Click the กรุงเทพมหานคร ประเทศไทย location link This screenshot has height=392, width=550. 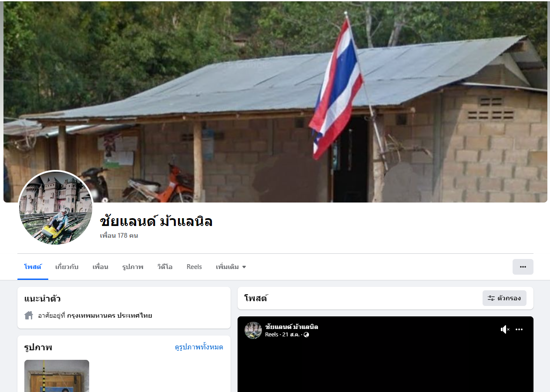pyautogui.click(x=110, y=316)
